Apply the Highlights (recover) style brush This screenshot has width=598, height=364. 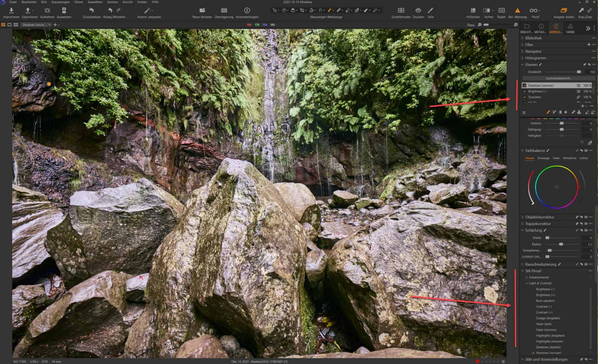549,342
